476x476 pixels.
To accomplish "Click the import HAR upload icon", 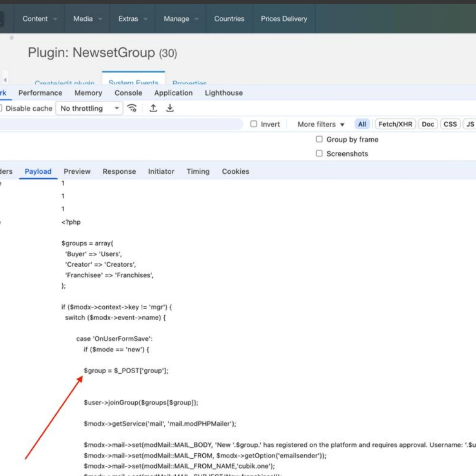I will point(154,108).
